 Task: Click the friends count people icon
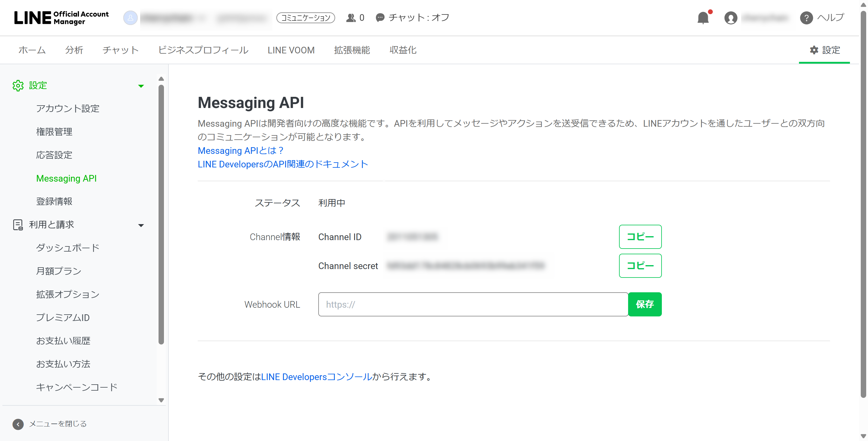click(351, 18)
